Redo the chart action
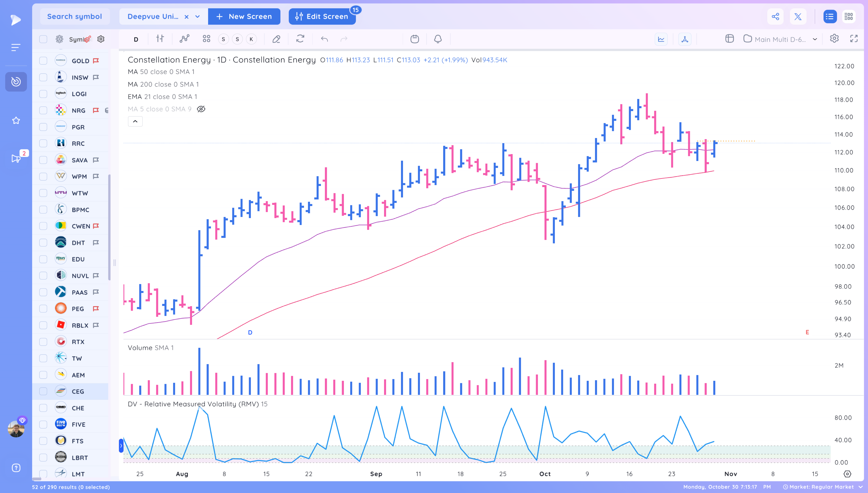Screen dimensions: 868x493 (344, 39)
